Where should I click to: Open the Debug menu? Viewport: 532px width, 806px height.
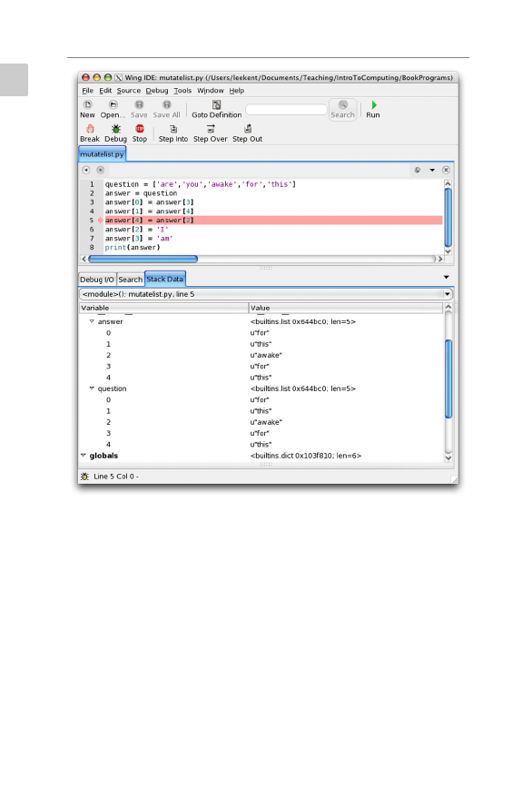pos(157,91)
